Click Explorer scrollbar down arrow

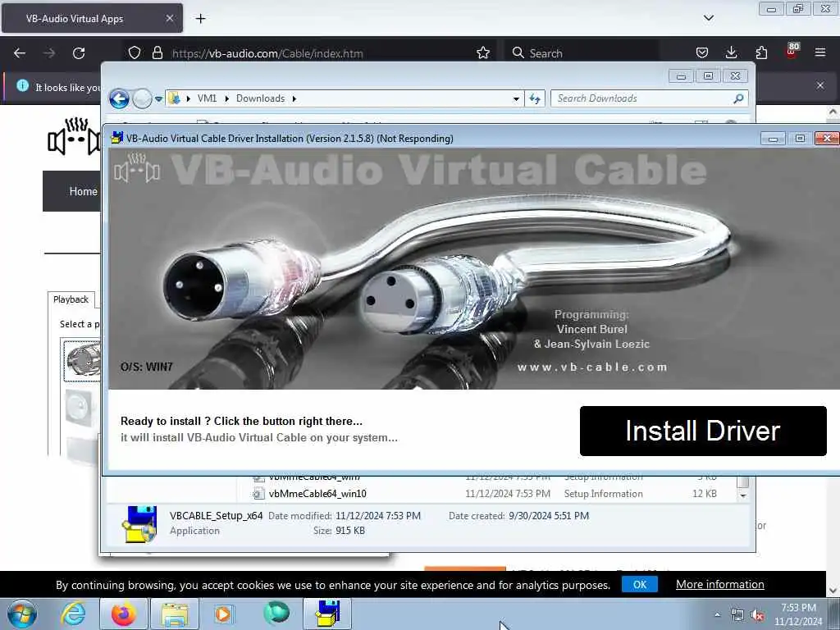742,495
